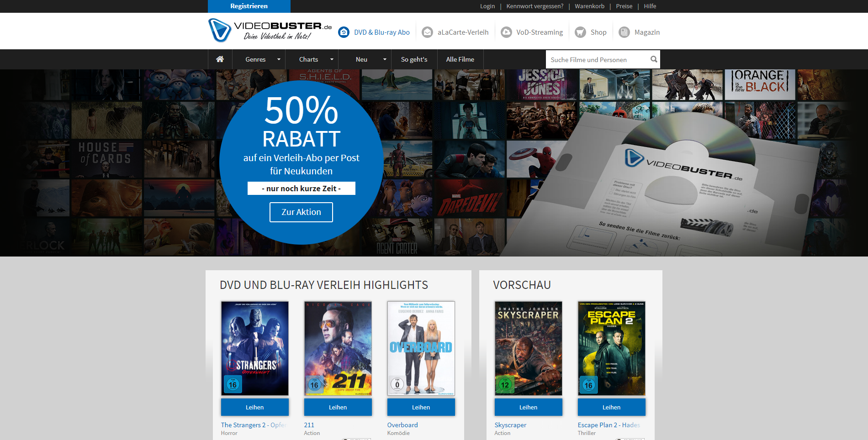Open the Preise link
Viewport: 868px width, 440px height.
pyautogui.click(x=624, y=6)
